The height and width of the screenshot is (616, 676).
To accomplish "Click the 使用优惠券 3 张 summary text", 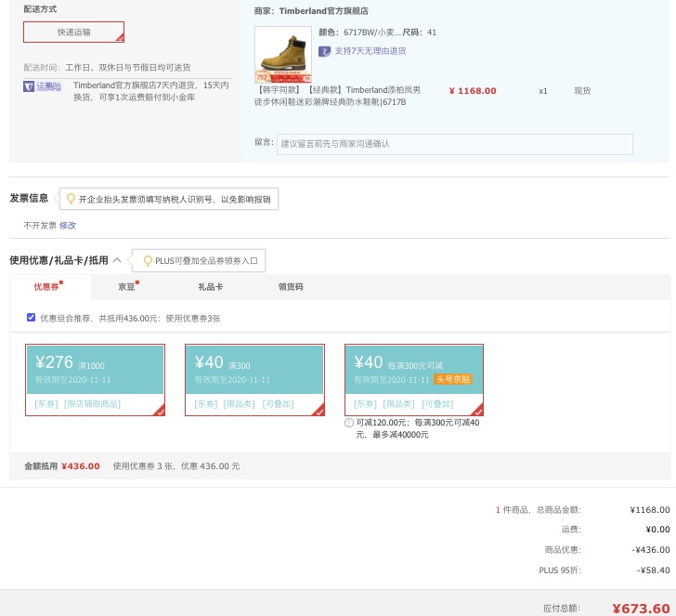I will tap(176, 466).
